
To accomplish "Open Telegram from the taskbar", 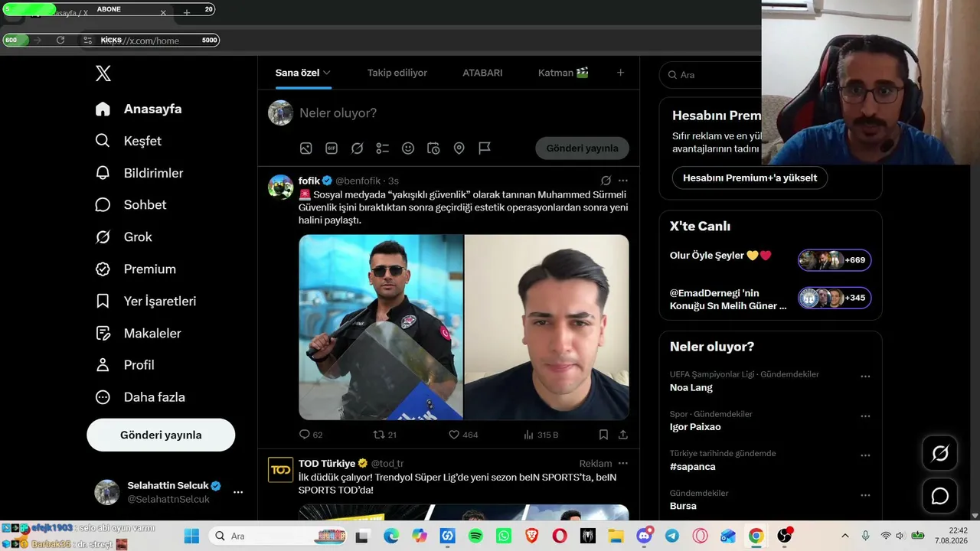I will 671,536.
